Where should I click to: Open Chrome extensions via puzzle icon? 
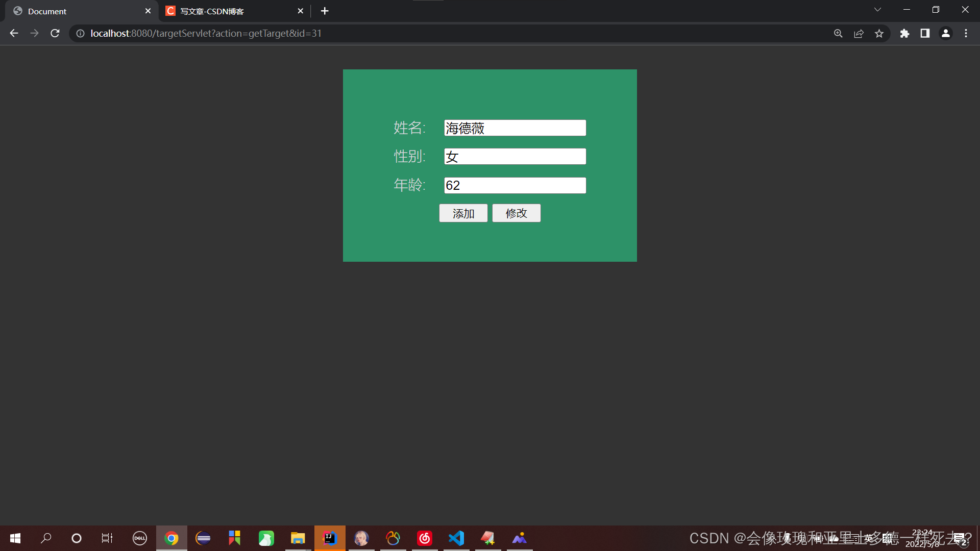pos(905,33)
